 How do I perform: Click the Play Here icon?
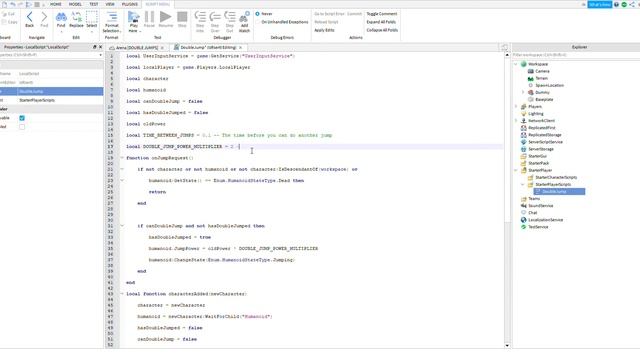pyautogui.click(x=133, y=17)
